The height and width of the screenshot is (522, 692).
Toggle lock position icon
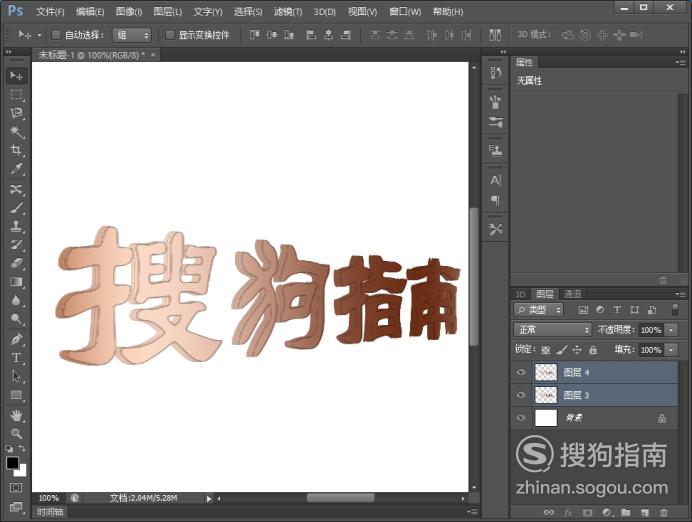click(x=577, y=350)
